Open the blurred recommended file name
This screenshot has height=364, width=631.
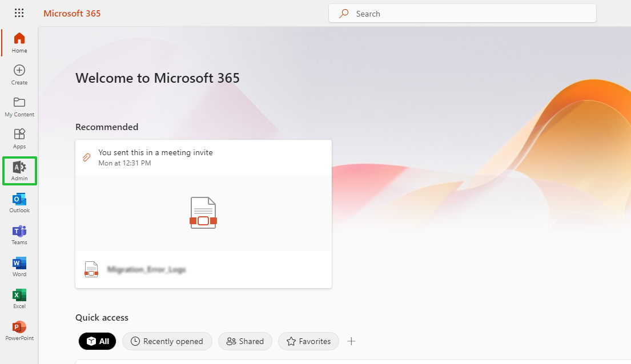[x=147, y=269]
